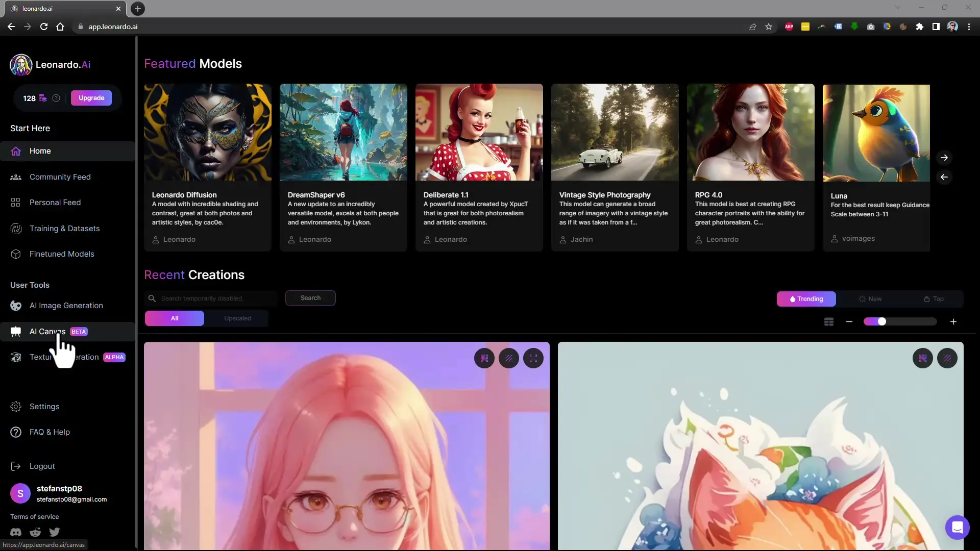Expand the user account profile menu

pos(20,493)
